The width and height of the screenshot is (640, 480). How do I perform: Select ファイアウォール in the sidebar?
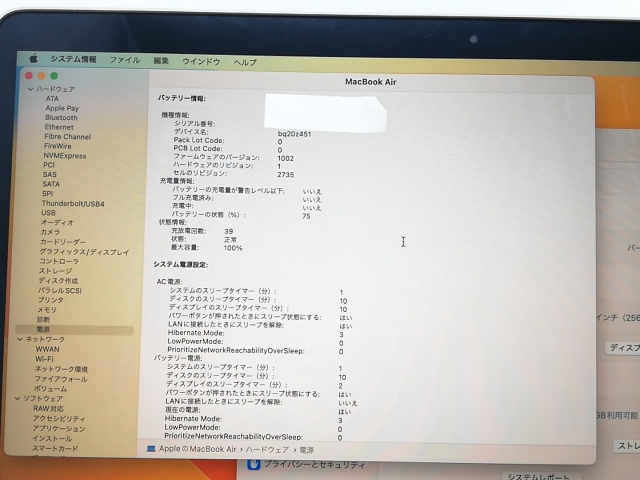(x=61, y=379)
